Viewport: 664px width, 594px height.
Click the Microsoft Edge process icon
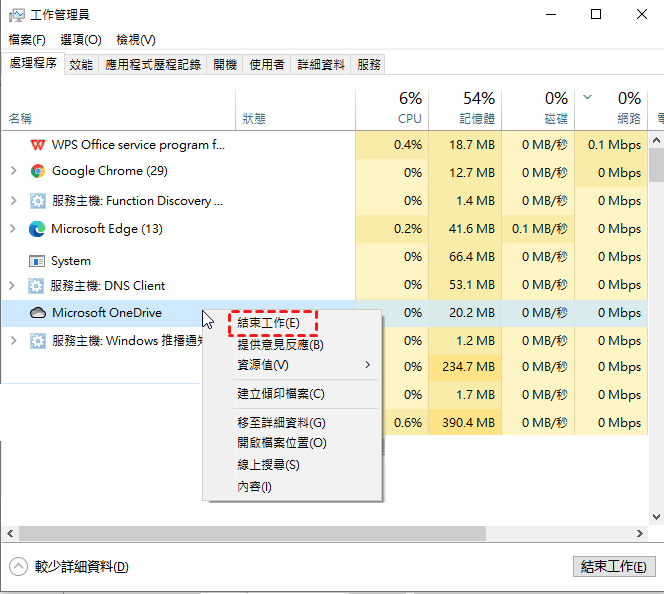coord(37,229)
